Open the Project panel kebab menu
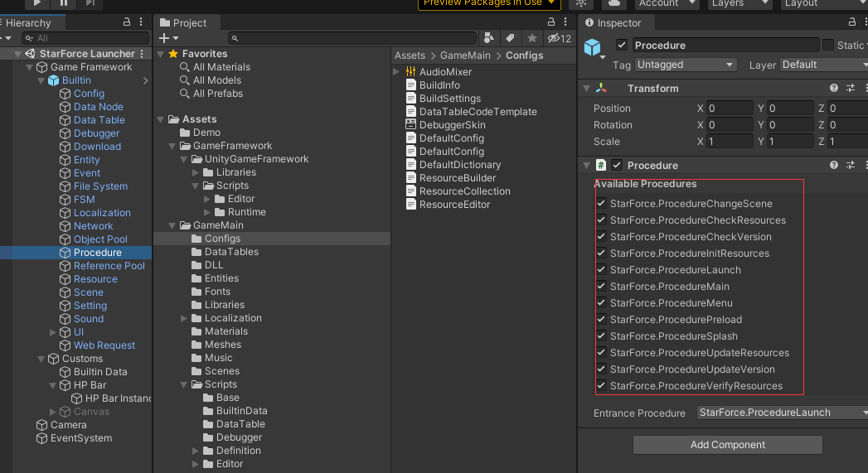The width and height of the screenshot is (868, 473). click(565, 22)
